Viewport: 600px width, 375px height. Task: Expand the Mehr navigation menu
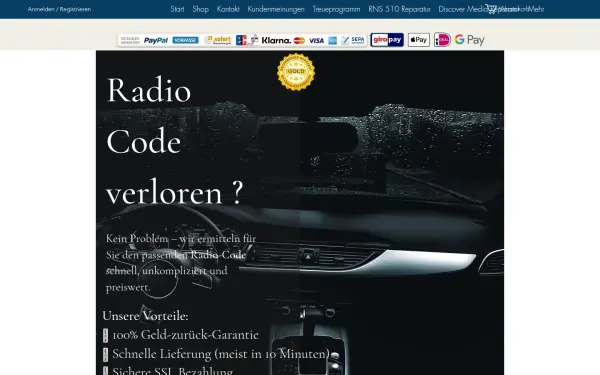point(536,9)
